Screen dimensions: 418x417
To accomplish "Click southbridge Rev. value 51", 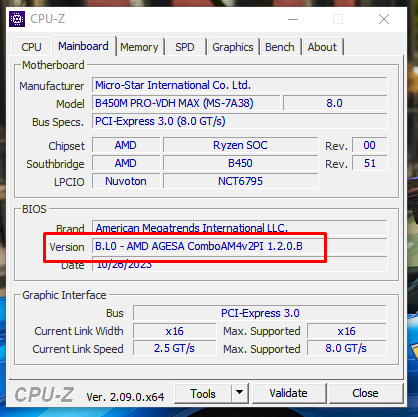I will 370,163.
